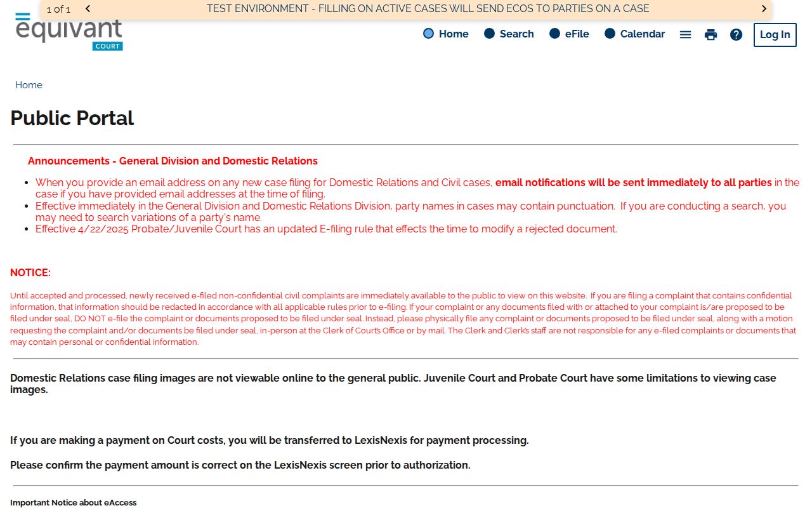Click the LexisNexis payment processing sentence

click(x=270, y=441)
